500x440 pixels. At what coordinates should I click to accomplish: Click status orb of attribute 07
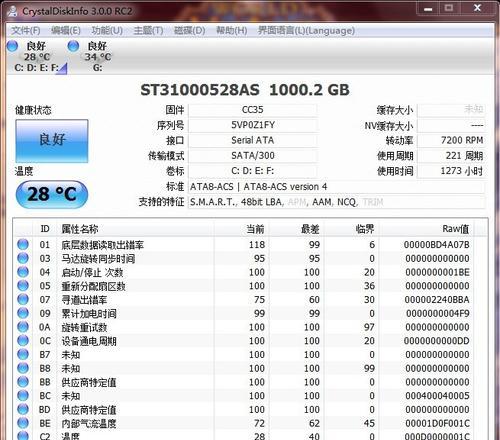tap(23, 299)
